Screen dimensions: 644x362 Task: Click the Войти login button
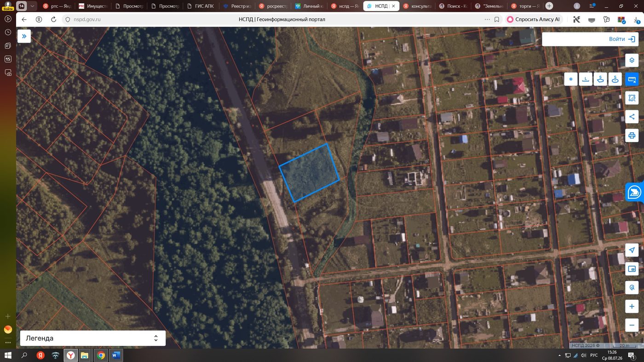tap(590, 39)
